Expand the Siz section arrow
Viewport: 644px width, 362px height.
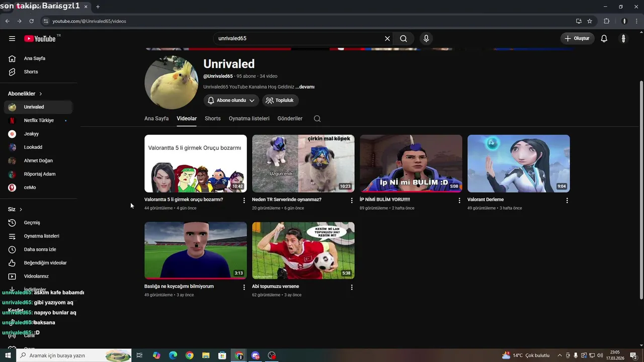click(x=21, y=210)
